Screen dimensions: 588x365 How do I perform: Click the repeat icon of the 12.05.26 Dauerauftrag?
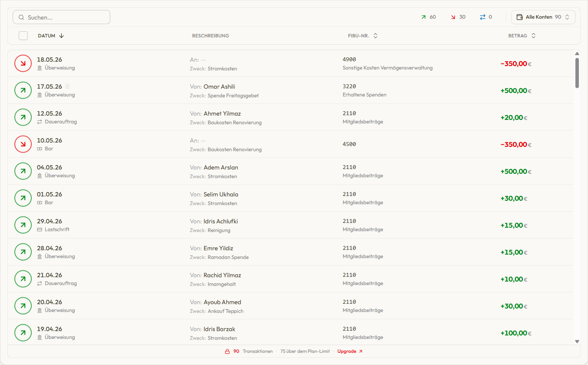(x=40, y=122)
